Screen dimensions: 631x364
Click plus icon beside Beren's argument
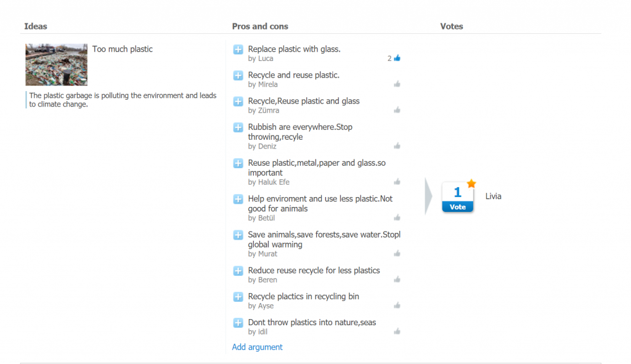pyautogui.click(x=238, y=271)
